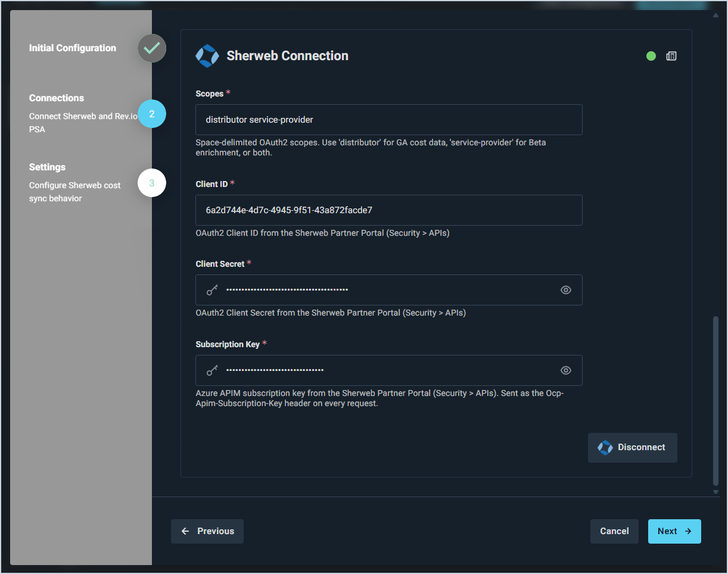Click into the Subscription Key password field
The width and height of the screenshot is (728, 574).
[389, 370]
